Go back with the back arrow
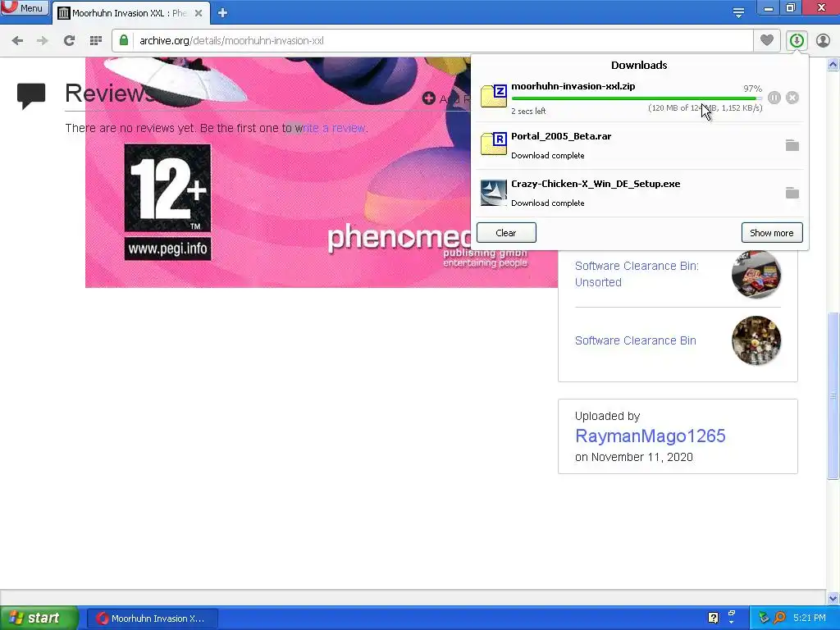840x630 pixels. [x=17, y=41]
